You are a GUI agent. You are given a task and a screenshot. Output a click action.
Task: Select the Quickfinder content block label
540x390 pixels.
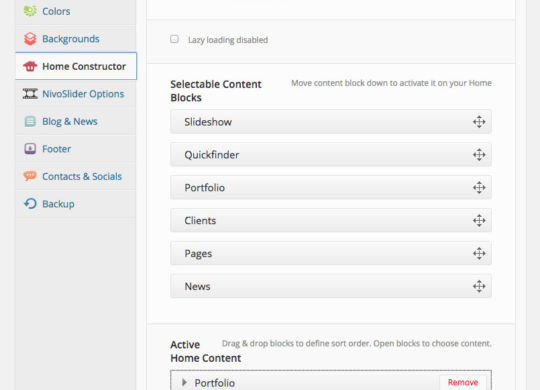[x=212, y=155]
